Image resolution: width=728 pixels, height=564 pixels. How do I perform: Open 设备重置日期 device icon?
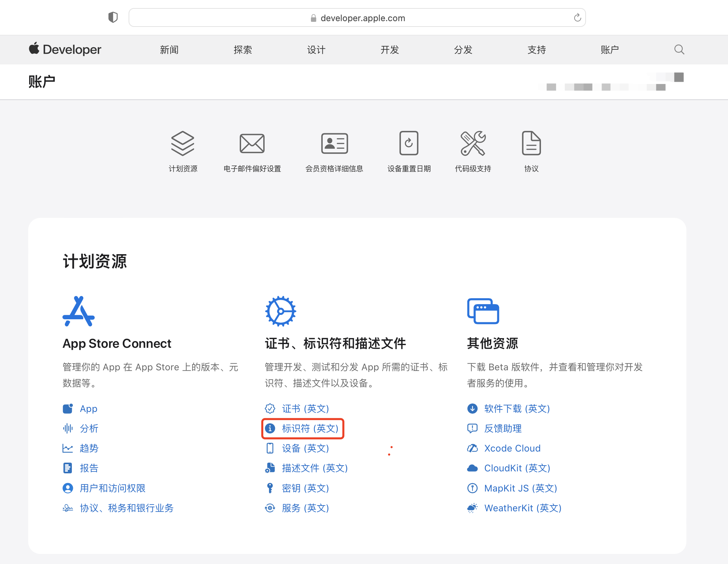(x=409, y=143)
